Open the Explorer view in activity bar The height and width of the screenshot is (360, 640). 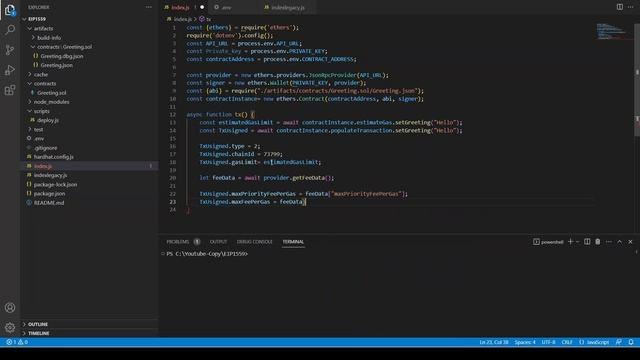click(x=10, y=10)
